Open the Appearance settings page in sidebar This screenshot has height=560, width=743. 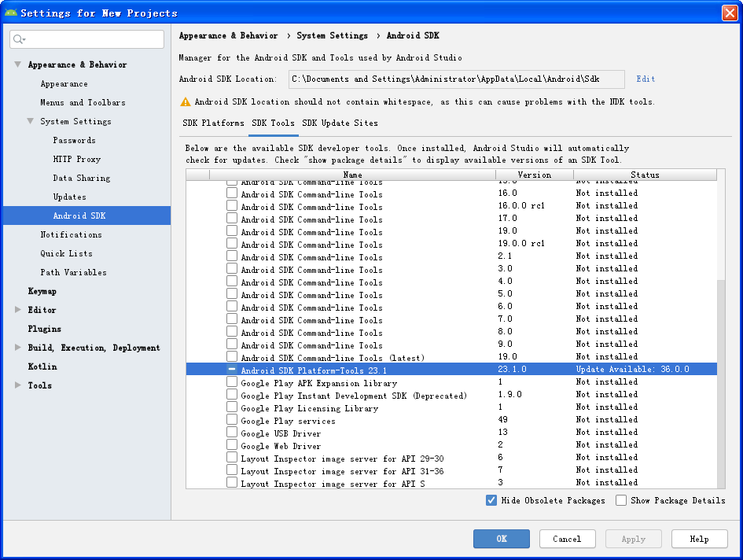click(x=64, y=83)
